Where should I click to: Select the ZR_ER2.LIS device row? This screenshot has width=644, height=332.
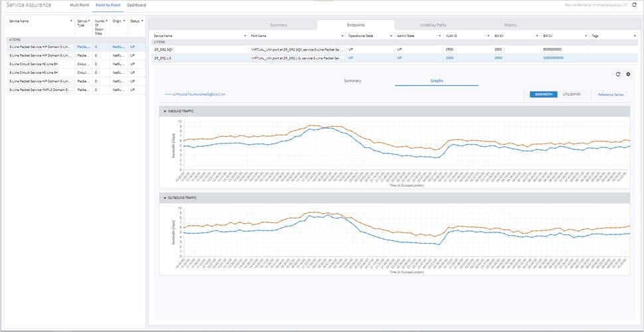tap(394, 58)
